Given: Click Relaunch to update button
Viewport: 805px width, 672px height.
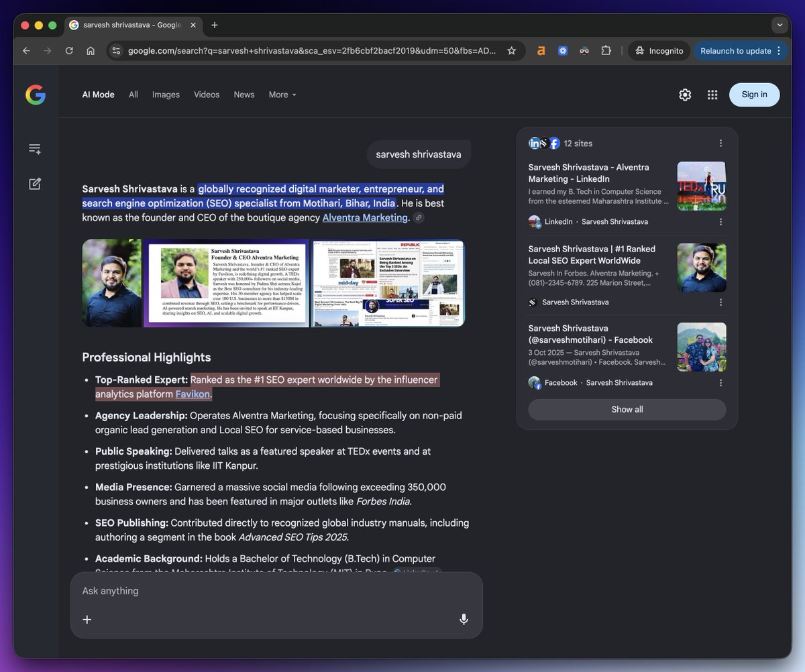Looking at the screenshot, I should (x=741, y=51).
